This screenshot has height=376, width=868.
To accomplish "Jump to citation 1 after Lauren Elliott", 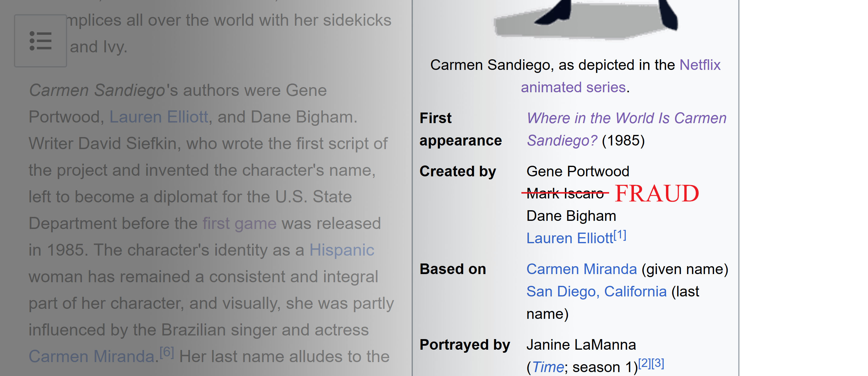I will click(620, 235).
